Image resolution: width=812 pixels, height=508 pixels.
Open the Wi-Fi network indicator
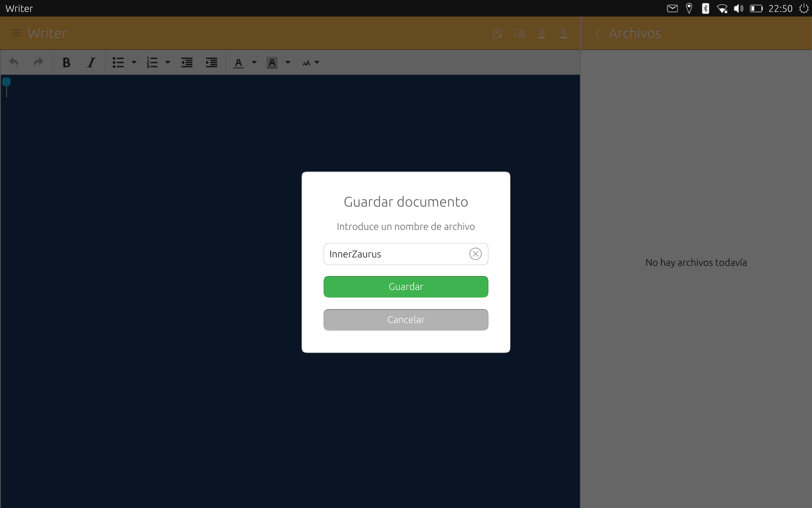(722, 8)
